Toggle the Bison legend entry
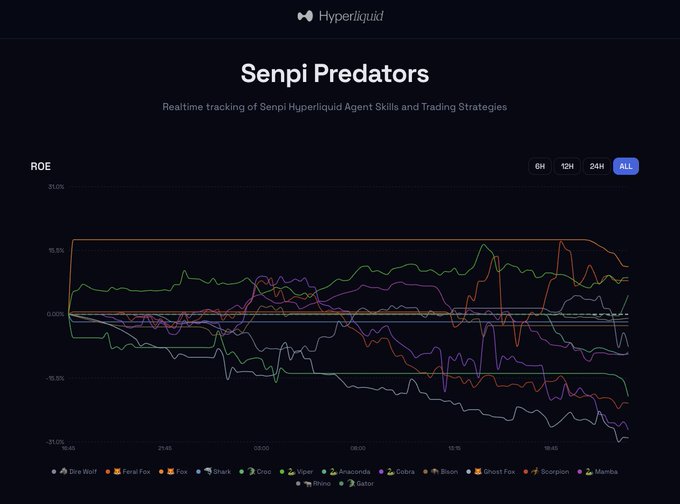The image size is (680, 504). (x=445, y=471)
